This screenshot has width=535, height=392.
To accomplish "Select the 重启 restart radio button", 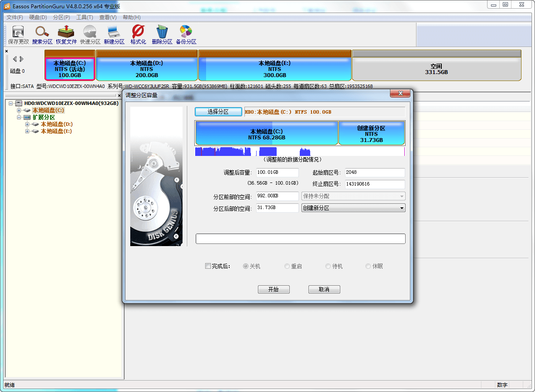I will 287,266.
